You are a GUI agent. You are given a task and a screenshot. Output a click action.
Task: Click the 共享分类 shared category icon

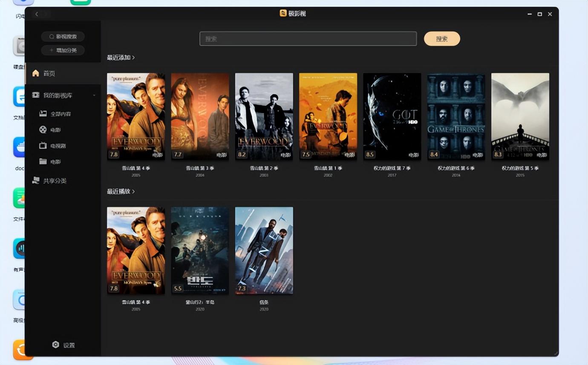point(36,181)
